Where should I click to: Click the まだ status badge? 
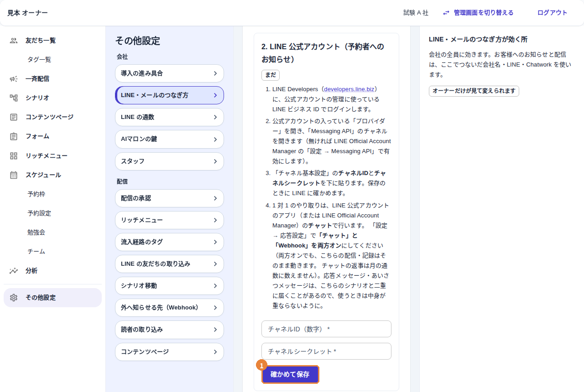coord(271,75)
